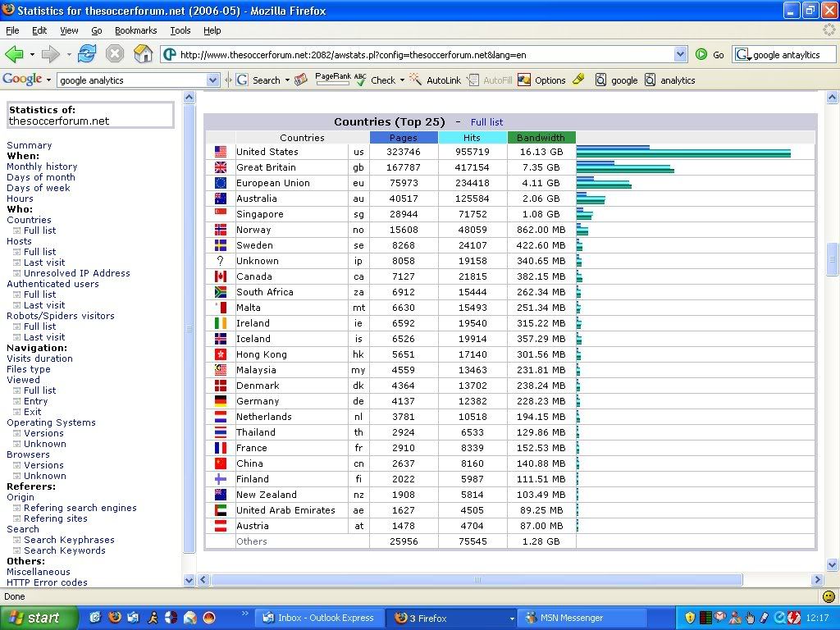Open the spell Check dropdown arrow
The height and width of the screenshot is (630, 840).
coord(402,80)
